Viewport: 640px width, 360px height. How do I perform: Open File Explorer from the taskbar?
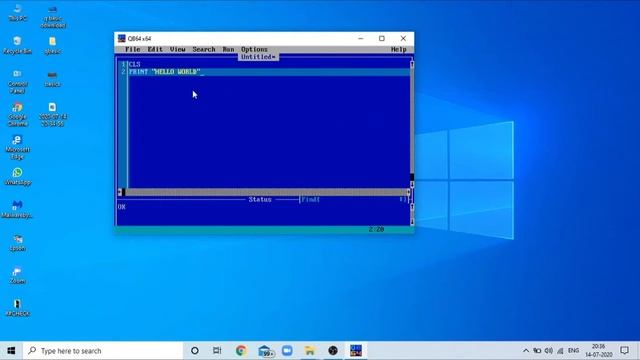click(310, 351)
